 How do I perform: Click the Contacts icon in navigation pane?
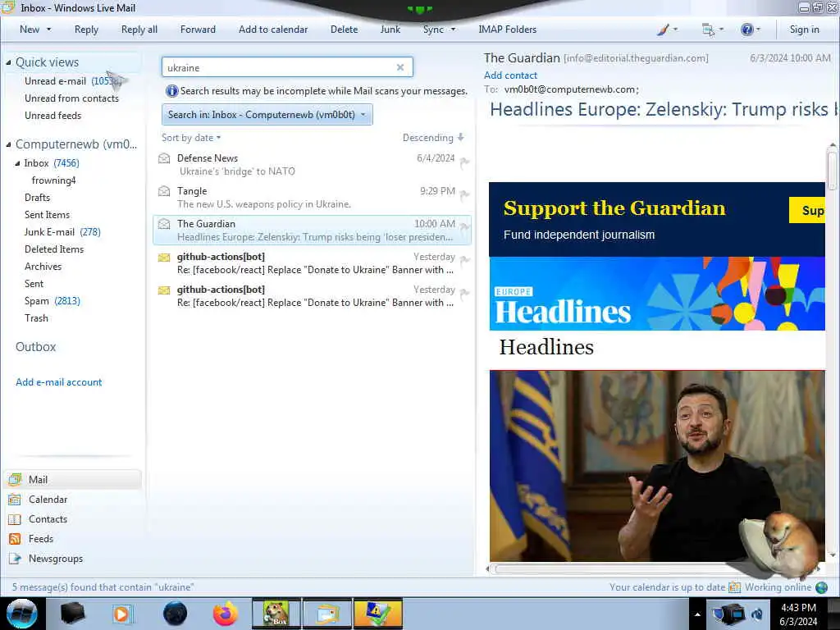point(15,519)
